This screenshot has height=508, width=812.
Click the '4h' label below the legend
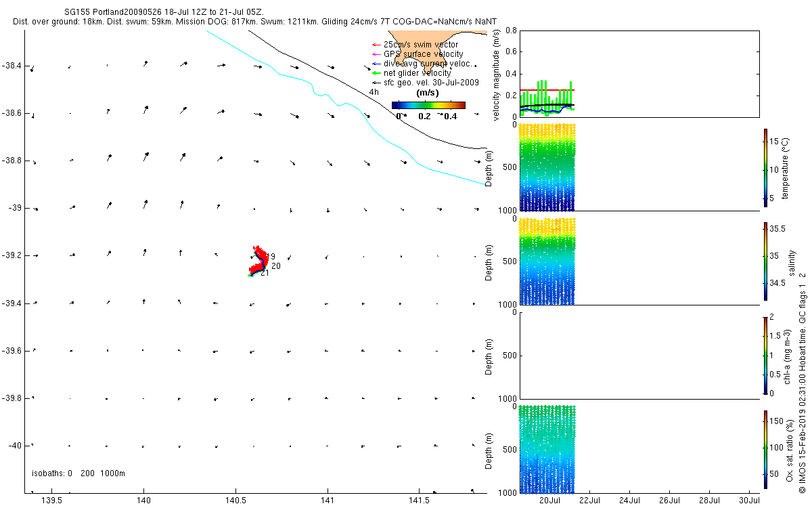click(x=374, y=92)
